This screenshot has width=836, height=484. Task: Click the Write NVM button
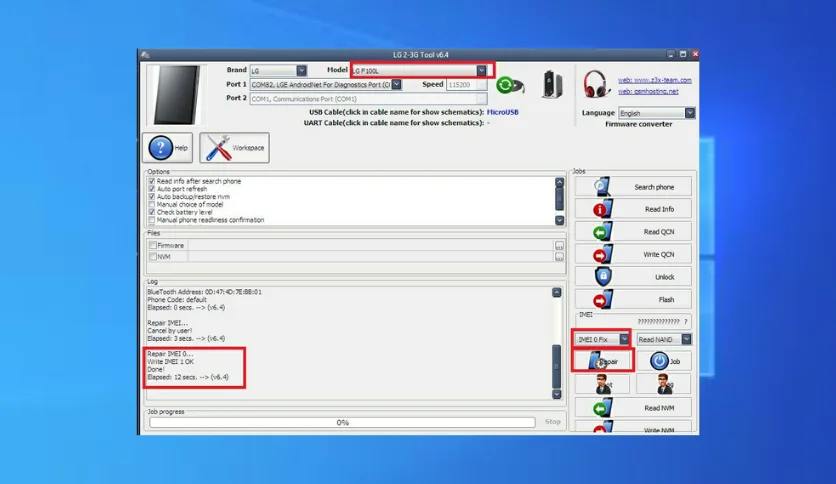point(633,427)
